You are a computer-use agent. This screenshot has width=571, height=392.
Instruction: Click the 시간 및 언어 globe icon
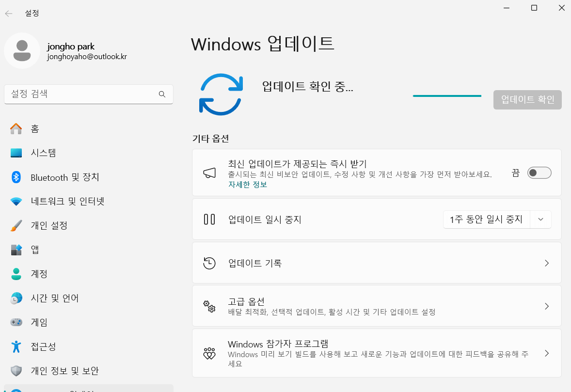tap(16, 298)
